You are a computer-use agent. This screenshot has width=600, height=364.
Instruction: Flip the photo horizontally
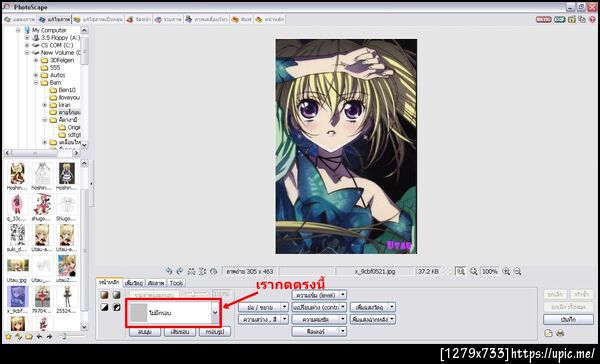click(x=191, y=271)
